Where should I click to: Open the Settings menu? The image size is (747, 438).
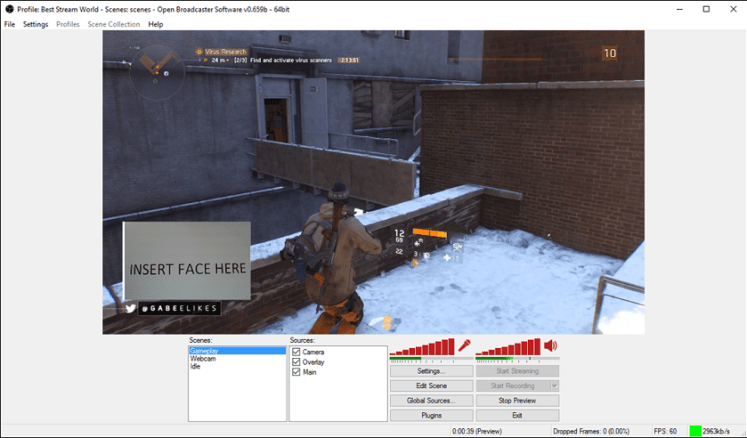36,24
